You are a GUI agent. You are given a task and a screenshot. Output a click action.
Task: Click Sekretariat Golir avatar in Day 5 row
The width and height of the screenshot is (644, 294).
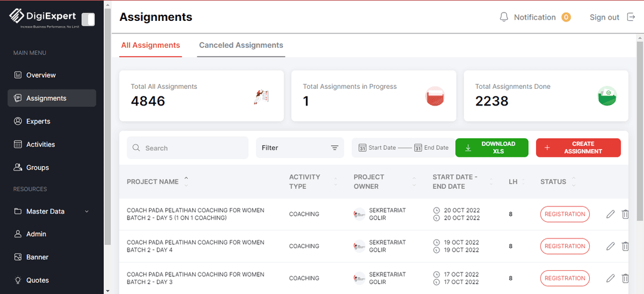click(360, 214)
